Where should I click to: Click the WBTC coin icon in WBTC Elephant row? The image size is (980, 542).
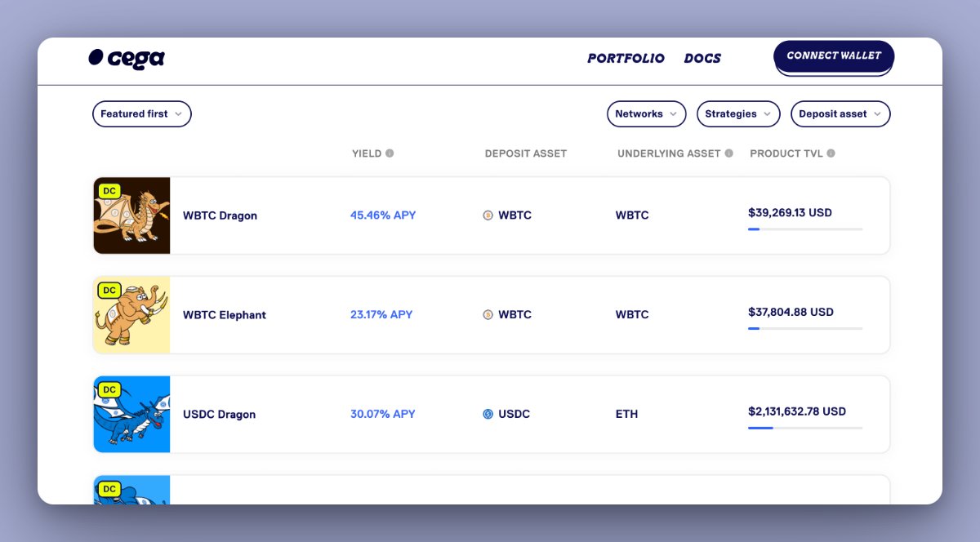click(488, 315)
